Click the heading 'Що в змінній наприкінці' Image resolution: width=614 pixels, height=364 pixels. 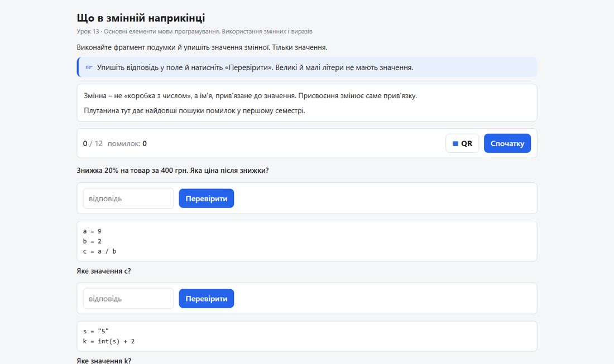[x=141, y=18]
